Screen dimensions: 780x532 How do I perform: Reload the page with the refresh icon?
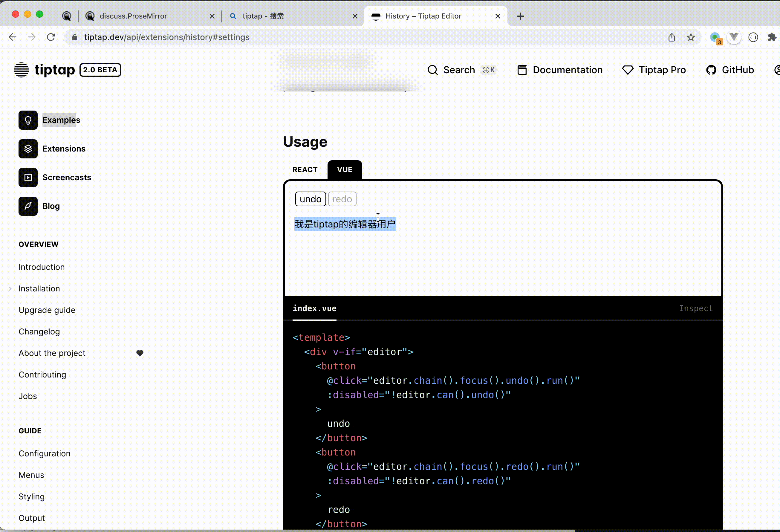click(x=51, y=37)
